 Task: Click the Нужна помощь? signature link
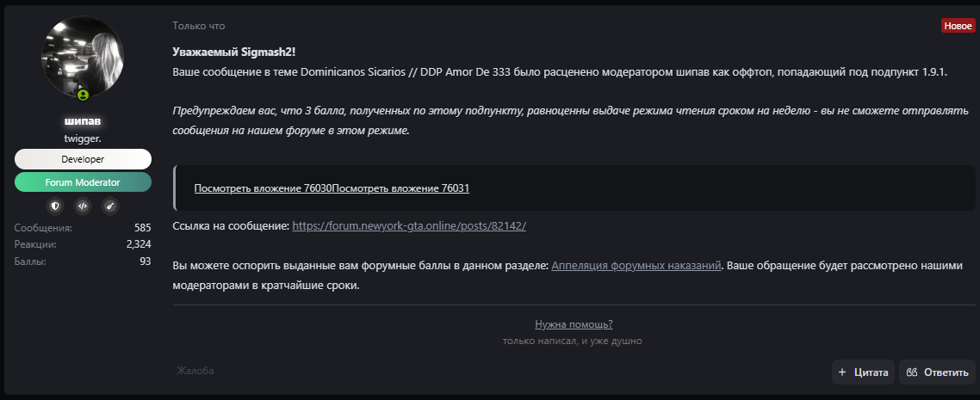[x=574, y=324]
